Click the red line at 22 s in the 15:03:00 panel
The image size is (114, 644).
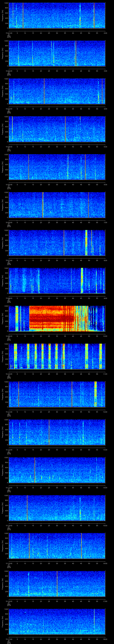(x=44, y=91)
